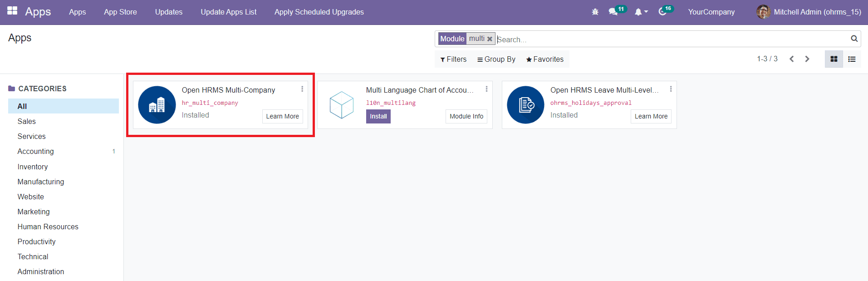This screenshot has width=868, height=281.
Task: Select the Administration category
Action: [64, 271]
